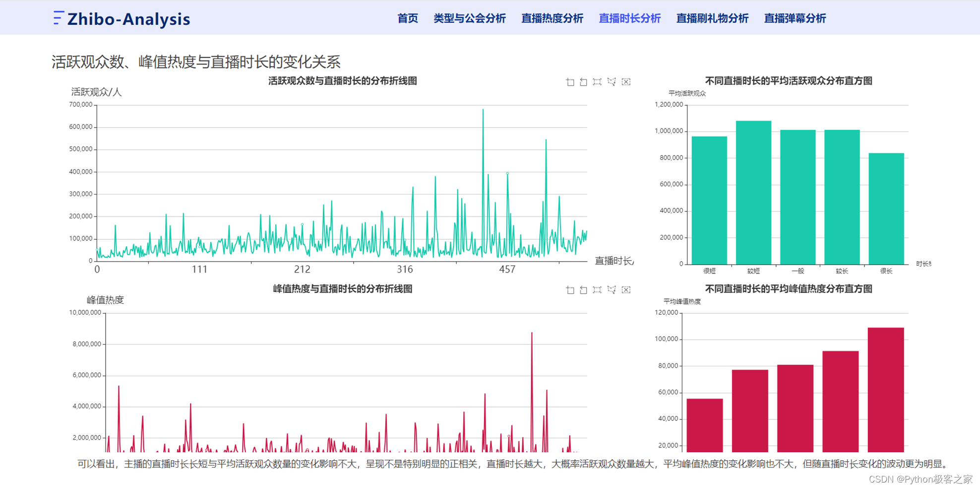Click the 很短 category label
Image resolution: width=980 pixels, height=489 pixels.
click(709, 271)
